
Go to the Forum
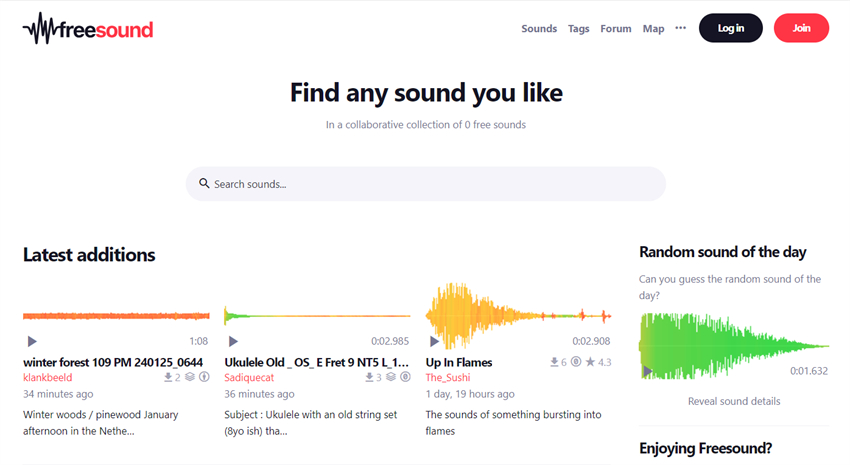[616, 29]
